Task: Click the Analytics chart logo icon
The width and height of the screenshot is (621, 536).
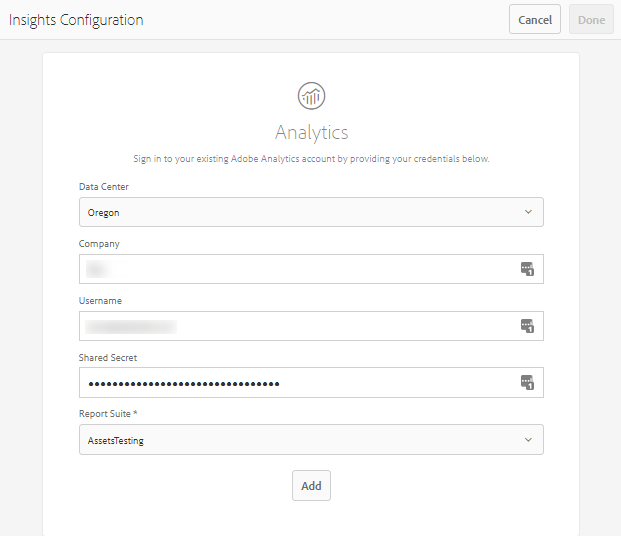Action: tap(311, 96)
